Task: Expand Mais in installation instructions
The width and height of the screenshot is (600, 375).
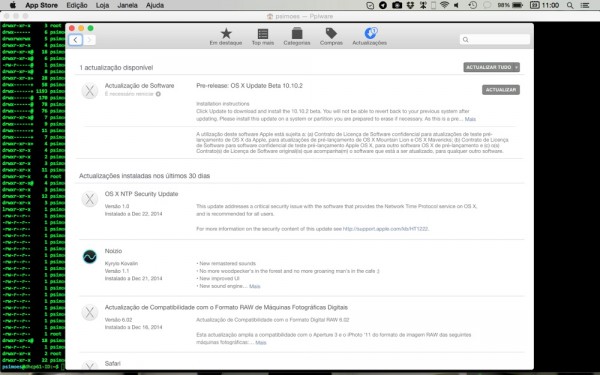Action: pyautogui.click(x=470, y=119)
